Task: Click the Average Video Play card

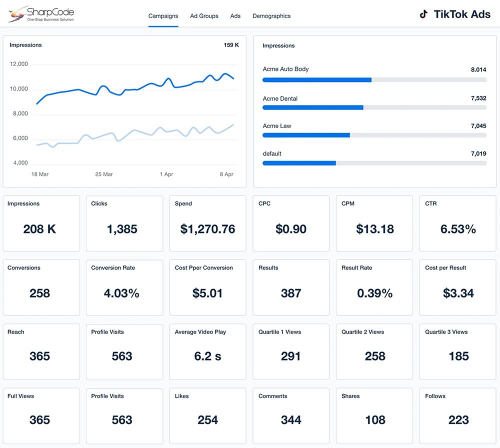Action: 207,351
